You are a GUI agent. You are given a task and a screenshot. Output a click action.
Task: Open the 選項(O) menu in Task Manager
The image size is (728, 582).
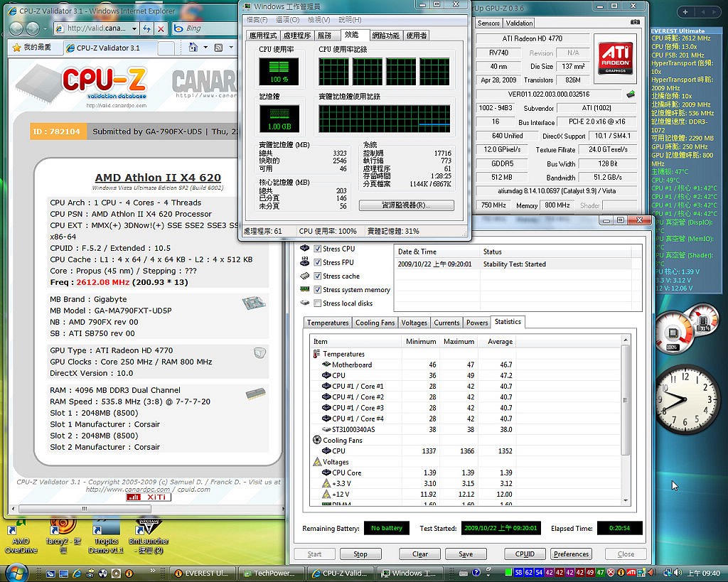click(x=287, y=19)
